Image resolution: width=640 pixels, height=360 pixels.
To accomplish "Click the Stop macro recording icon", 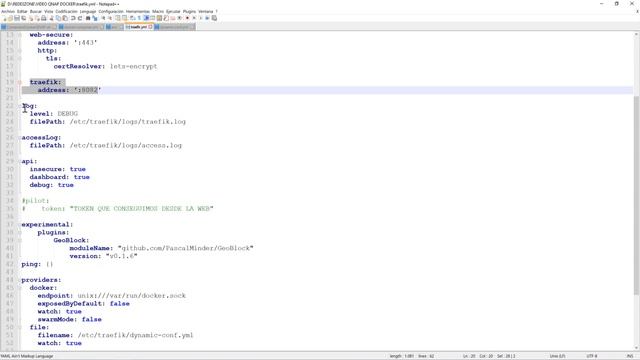I will pyautogui.click(x=194, y=18).
